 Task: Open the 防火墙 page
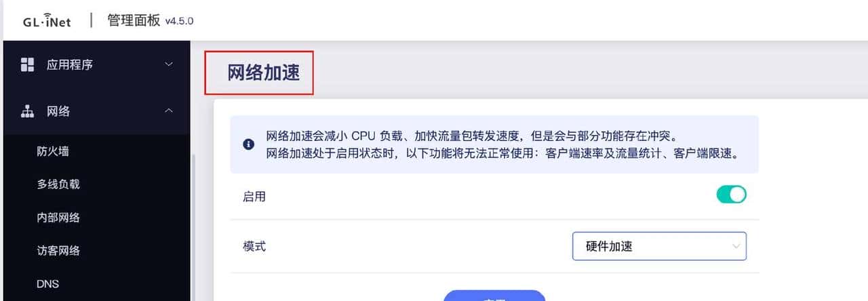(53, 151)
